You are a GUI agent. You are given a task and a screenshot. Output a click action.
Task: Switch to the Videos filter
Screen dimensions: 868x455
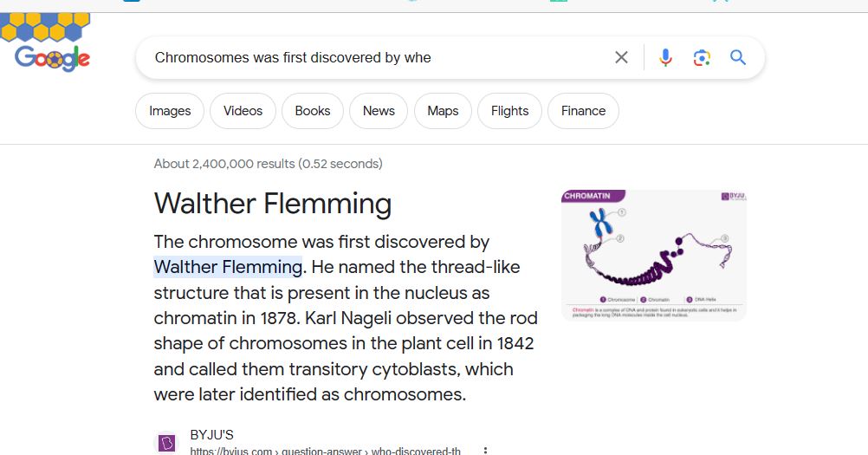(243, 111)
